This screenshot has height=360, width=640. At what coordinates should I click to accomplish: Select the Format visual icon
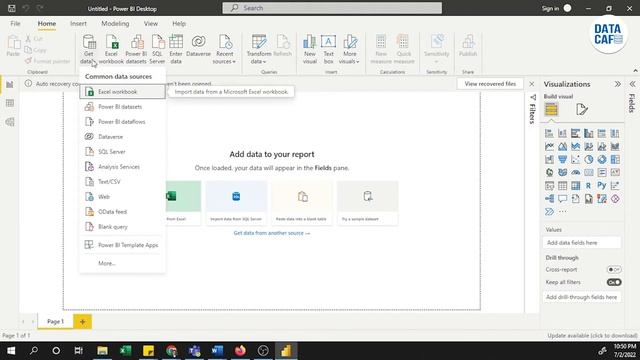(582, 109)
